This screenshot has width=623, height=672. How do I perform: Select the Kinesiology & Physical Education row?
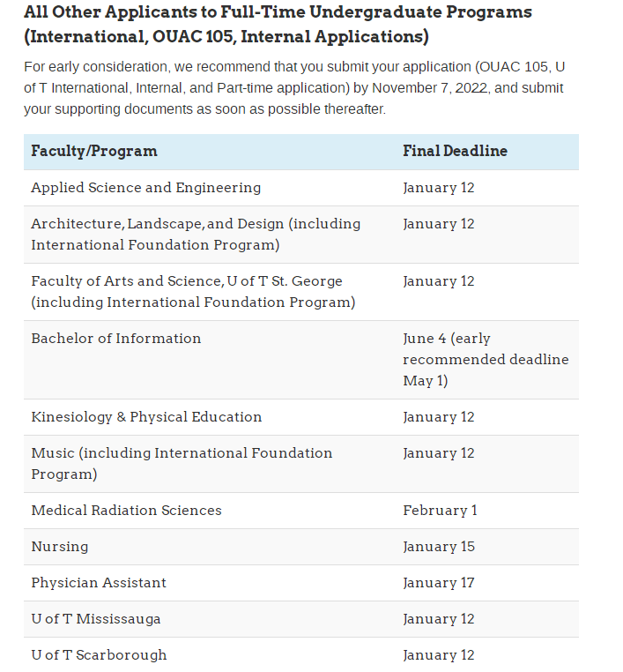point(146,417)
